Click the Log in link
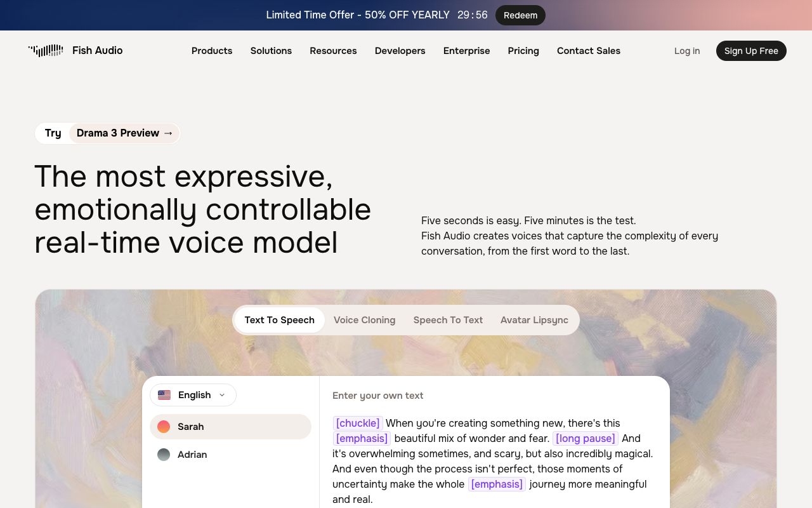 pyautogui.click(x=687, y=51)
